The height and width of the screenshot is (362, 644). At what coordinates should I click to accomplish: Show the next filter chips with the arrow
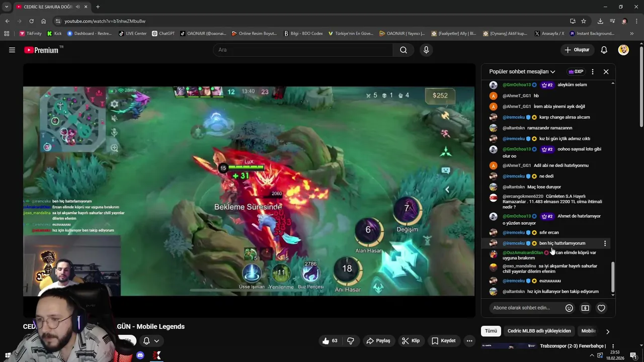(x=607, y=331)
